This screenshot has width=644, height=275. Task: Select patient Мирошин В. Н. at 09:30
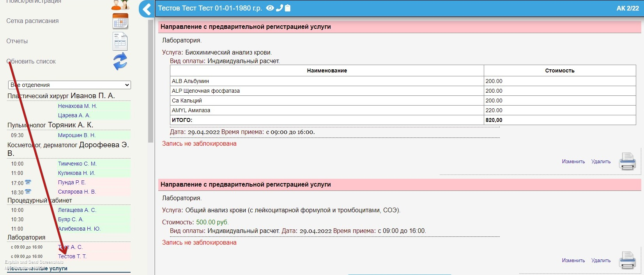[76, 135]
